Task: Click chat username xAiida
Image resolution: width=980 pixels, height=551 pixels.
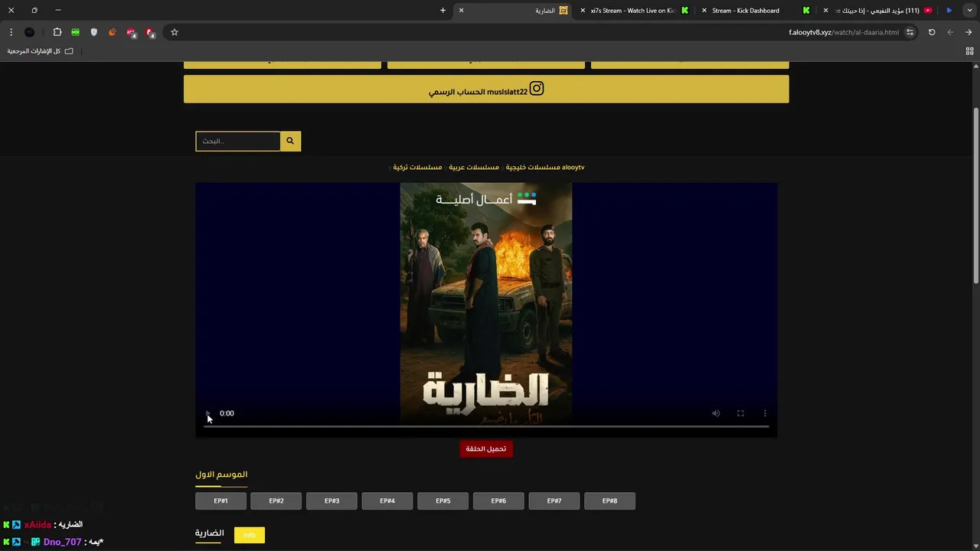Action: [38, 525]
